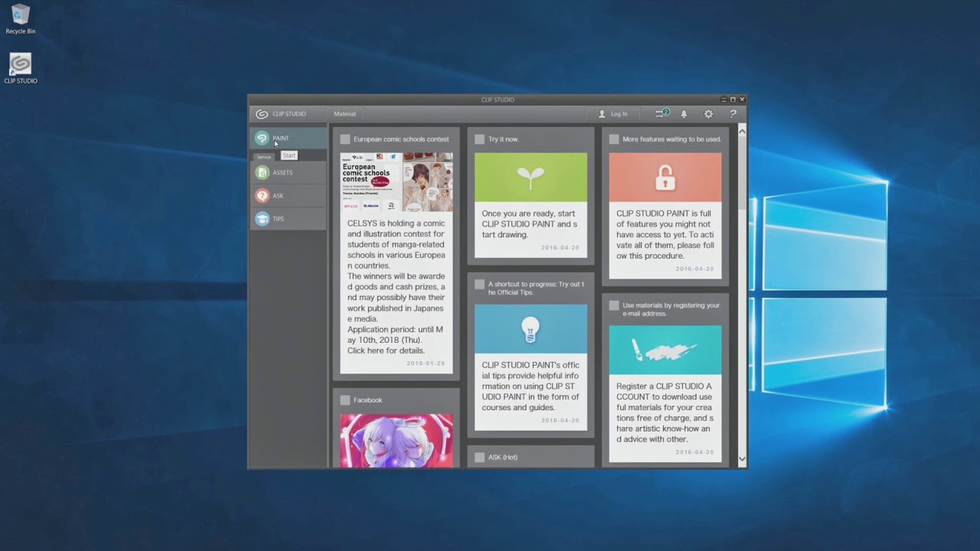
Task: Click the teal brush stroke image
Action: pyautogui.click(x=665, y=350)
